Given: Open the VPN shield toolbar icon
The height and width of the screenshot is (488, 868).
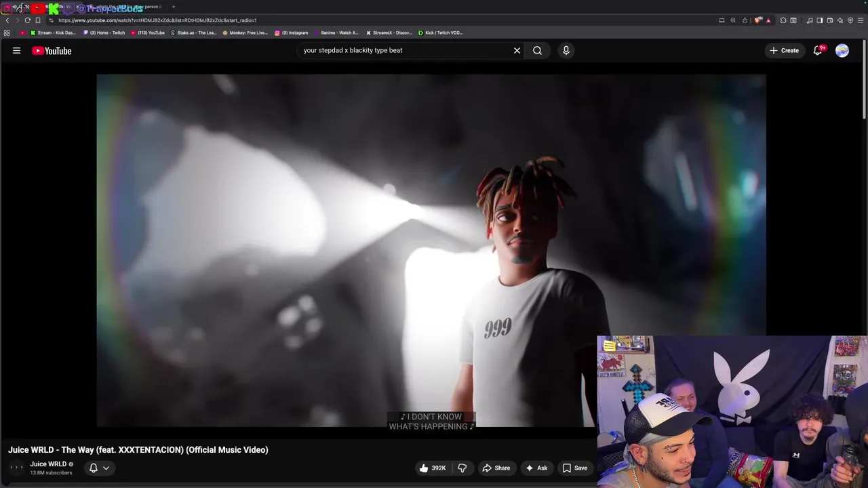Looking at the screenshot, I should tap(850, 20).
